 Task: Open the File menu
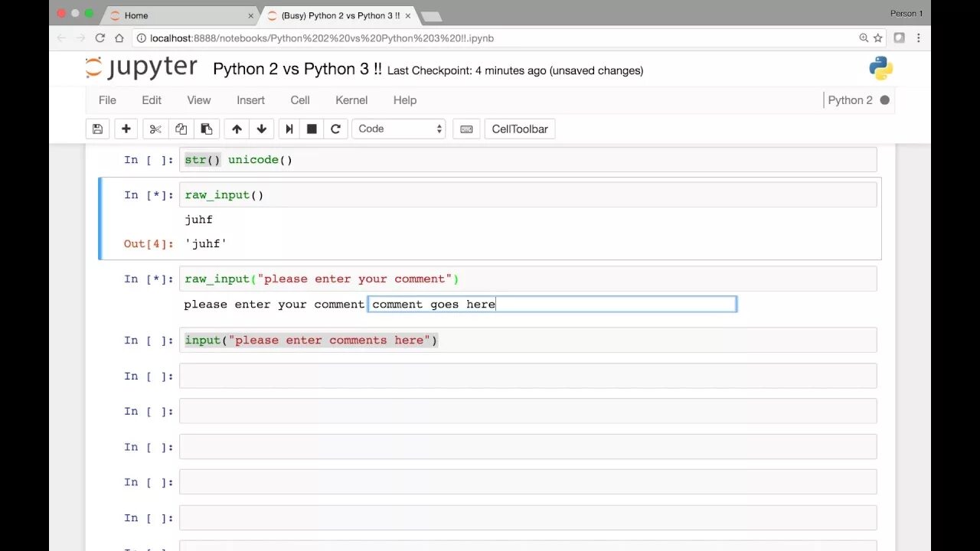tap(107, 100)
